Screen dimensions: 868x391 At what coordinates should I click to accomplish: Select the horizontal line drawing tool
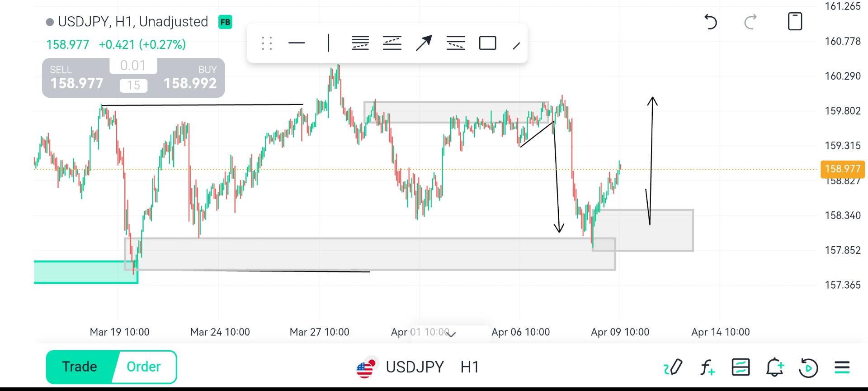297,43
